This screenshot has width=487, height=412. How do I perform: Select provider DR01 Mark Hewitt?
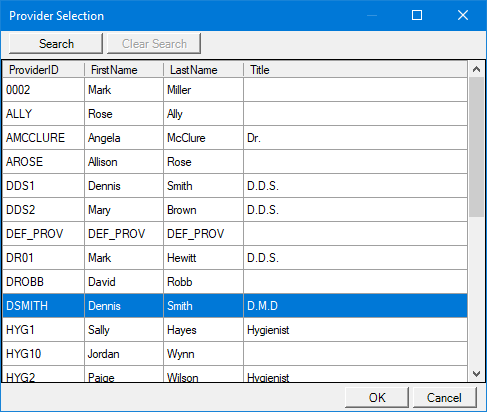pos(235,258)
